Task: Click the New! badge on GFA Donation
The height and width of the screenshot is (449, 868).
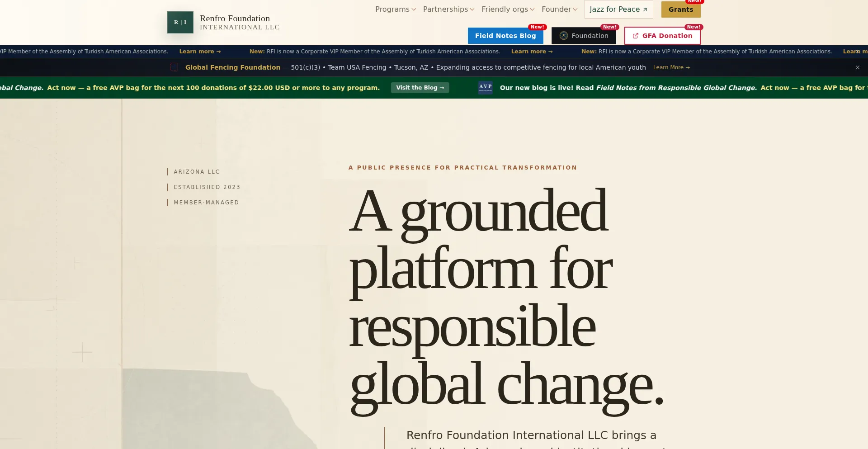Action: click(x=693, y=27)
